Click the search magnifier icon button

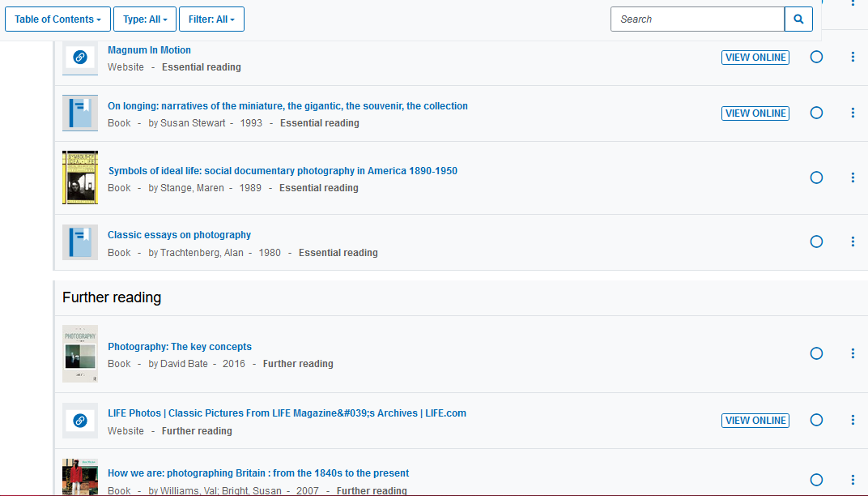(x=798, y=19)
